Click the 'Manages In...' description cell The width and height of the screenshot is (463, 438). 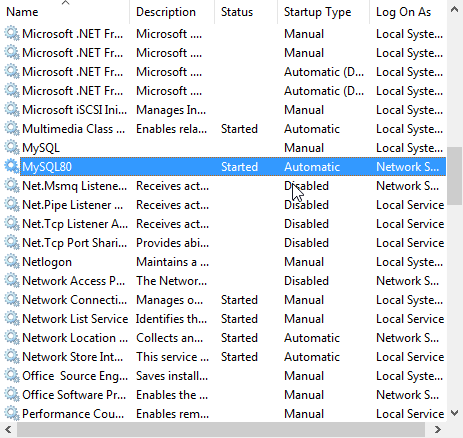point(171,110)
